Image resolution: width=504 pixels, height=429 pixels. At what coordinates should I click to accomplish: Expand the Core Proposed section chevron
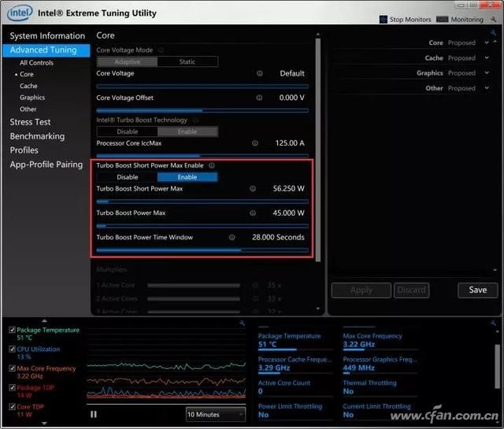(x=487, y=43)
